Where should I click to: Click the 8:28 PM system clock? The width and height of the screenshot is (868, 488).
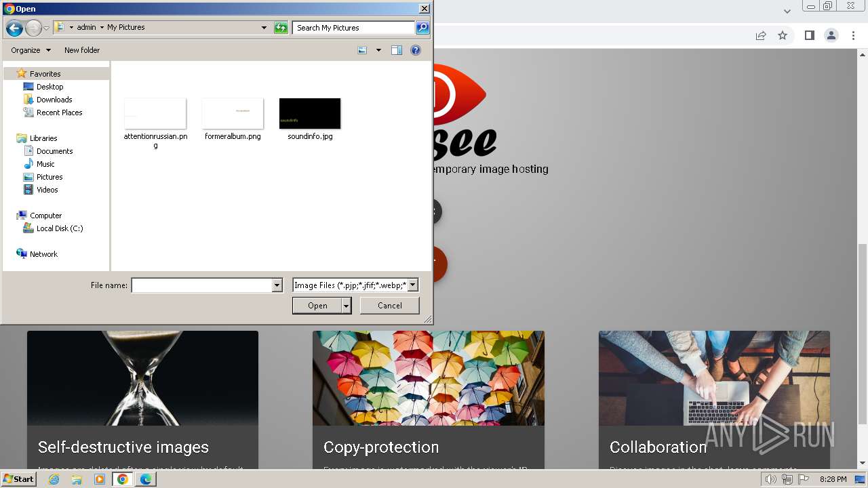[x=833, y=479]
